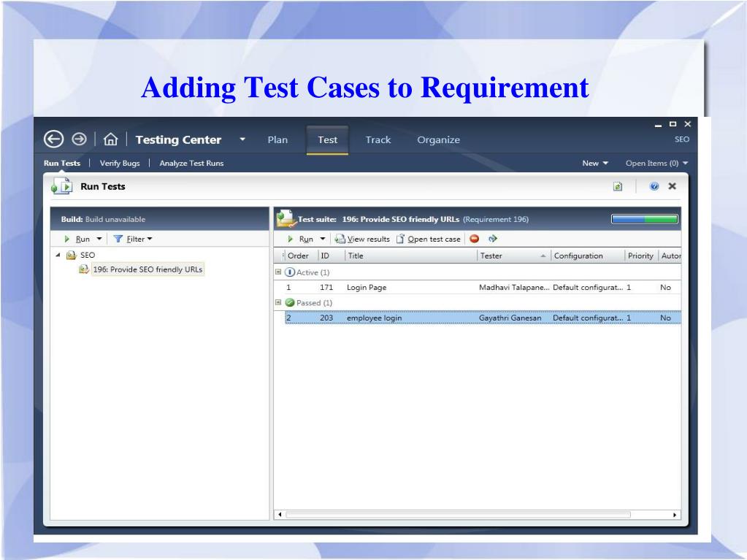Close the Run Tests panel

point(673,185)
